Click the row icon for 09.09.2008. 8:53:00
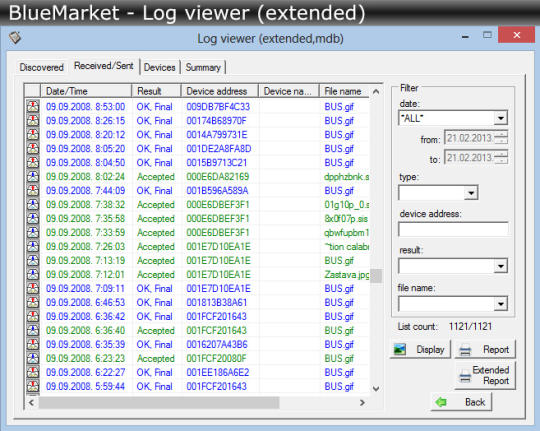The image size is (540, 431). pyautogui.click(x=33, y=106)
